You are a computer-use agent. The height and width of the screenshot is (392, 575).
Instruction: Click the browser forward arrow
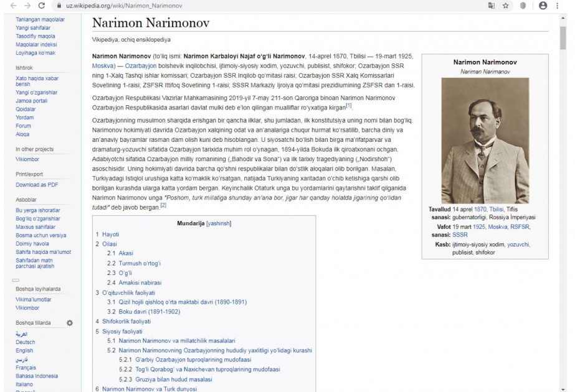click(x=27, y=6)
